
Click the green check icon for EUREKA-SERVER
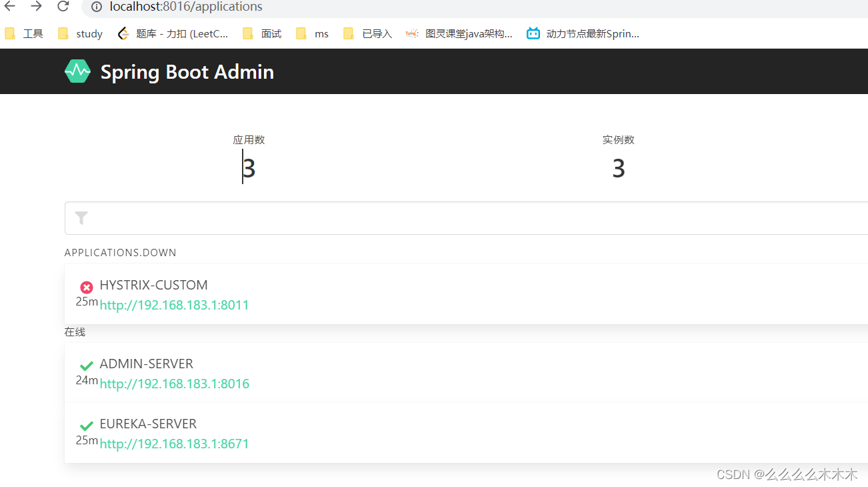(87, 426)
